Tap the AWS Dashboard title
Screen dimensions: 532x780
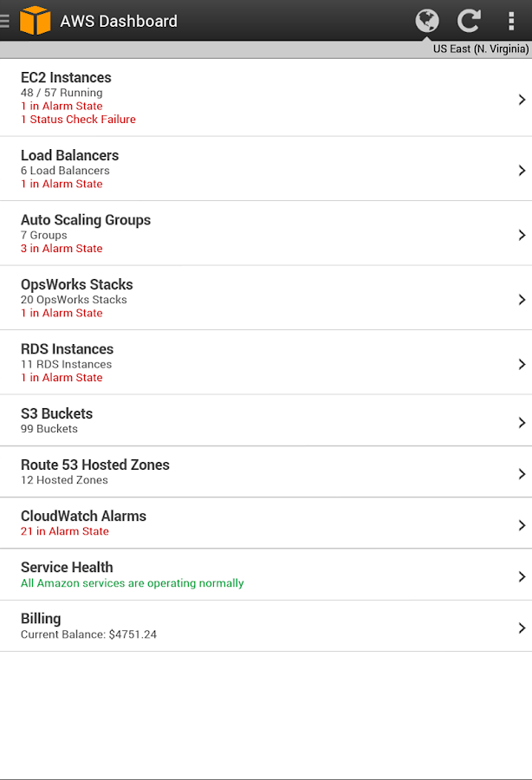119,21
